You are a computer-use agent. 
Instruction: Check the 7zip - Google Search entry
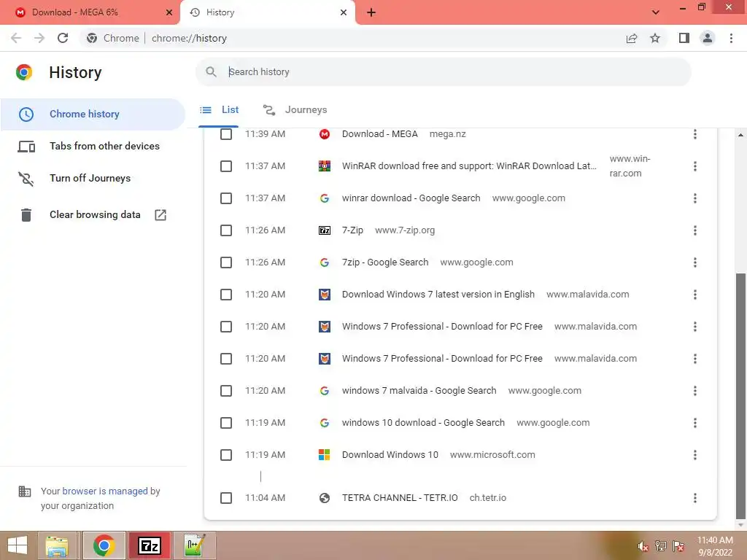(226, 262)
